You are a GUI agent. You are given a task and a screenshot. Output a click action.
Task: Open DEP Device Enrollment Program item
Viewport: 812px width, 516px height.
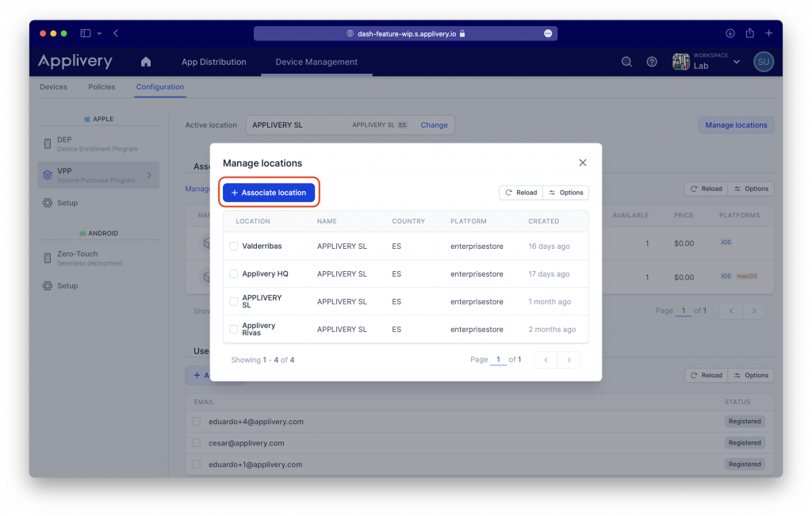(x=98, y=144)
